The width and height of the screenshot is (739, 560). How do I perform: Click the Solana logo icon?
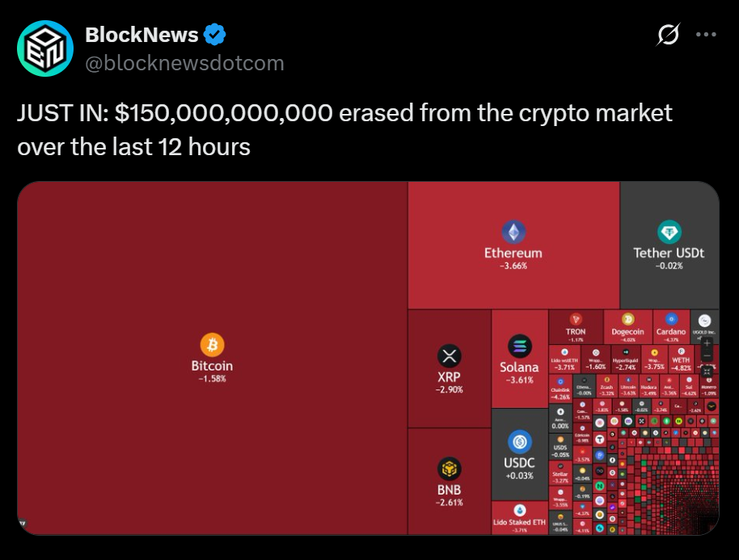pyautogui.click(x=519, y=347)
